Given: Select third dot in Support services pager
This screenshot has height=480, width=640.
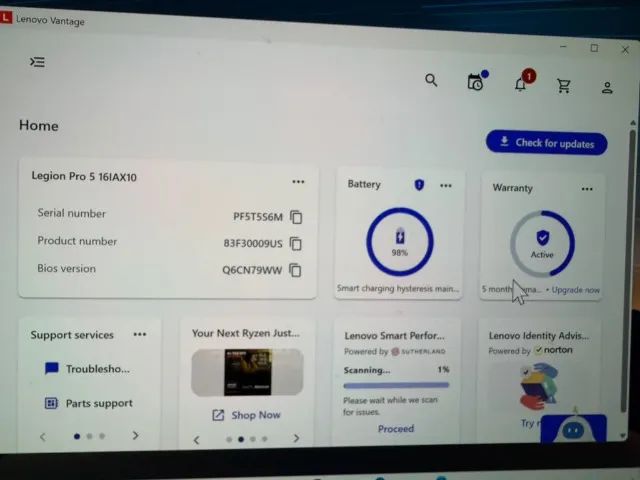Looking at the screenshot, I should pyautogui.click(x=102, y=436).
